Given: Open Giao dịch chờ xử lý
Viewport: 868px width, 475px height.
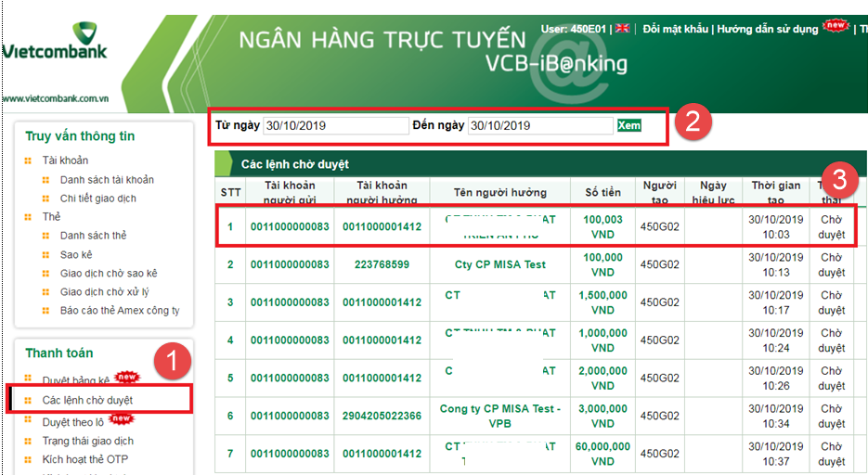Looking at the screenshot, I should [105, 292].
